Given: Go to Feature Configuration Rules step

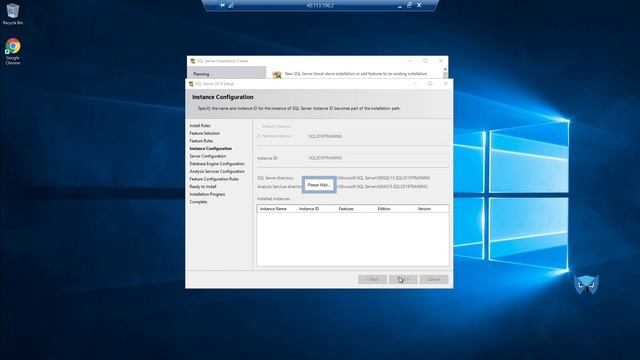Looking at the screenshot, I should (x=214, y=179).
